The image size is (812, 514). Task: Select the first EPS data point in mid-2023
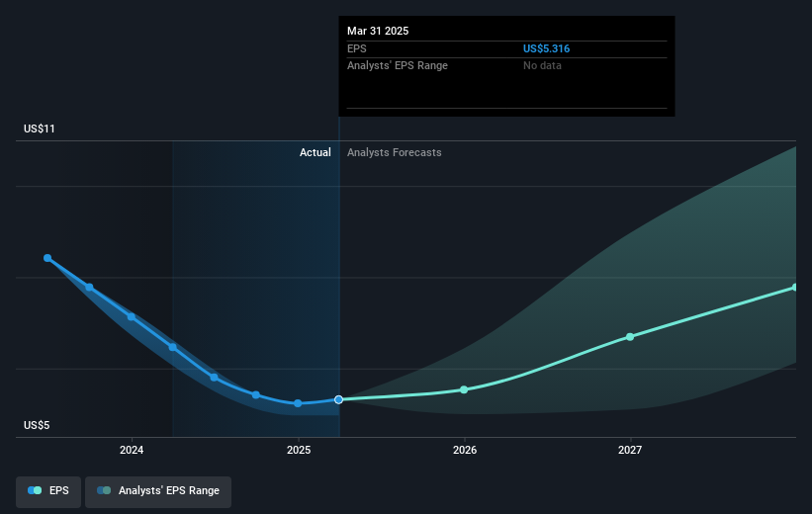click(x=47, y=258)
